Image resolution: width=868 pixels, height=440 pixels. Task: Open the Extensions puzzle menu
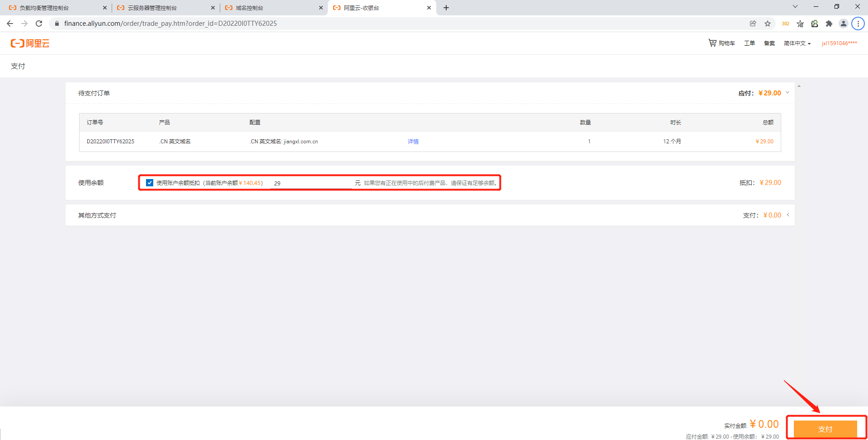click(x=829, y=24)
